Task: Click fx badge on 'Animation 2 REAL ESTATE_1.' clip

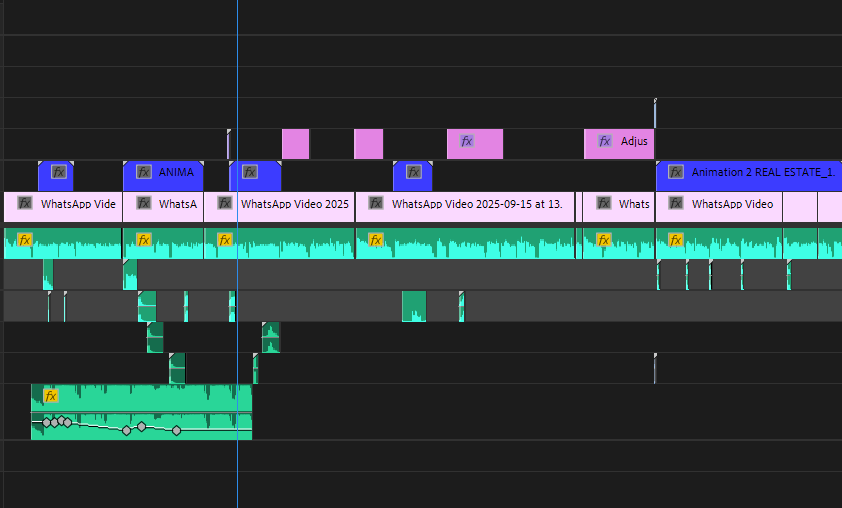Action: tap(676, 172)
